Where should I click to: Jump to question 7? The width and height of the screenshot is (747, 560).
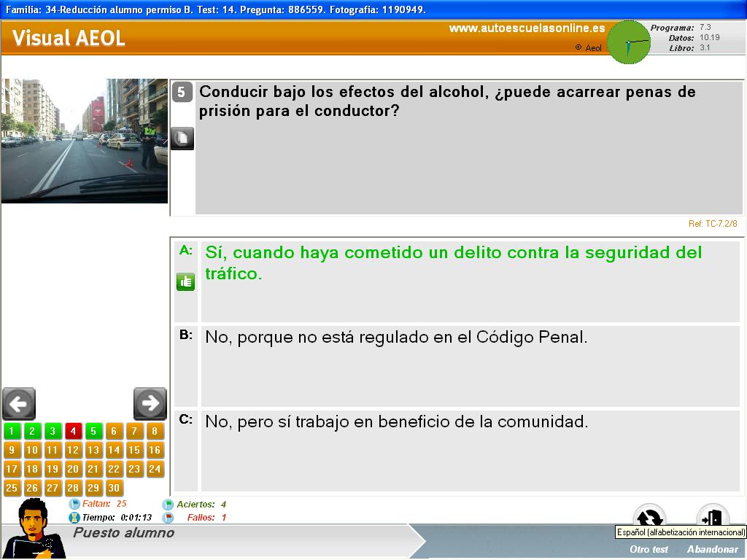coord(134,432)
